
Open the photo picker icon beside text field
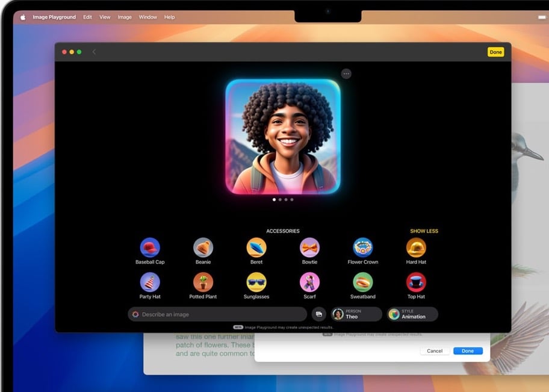318,314
